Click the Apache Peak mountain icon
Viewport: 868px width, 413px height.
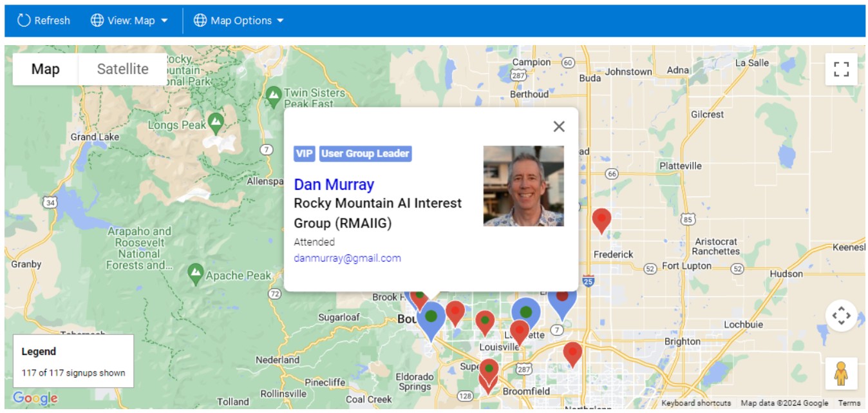(196, 274)
